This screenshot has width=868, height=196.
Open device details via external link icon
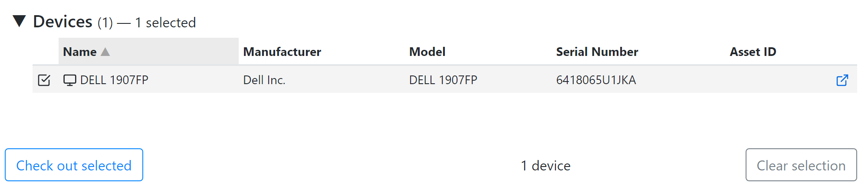pos(842,80)
